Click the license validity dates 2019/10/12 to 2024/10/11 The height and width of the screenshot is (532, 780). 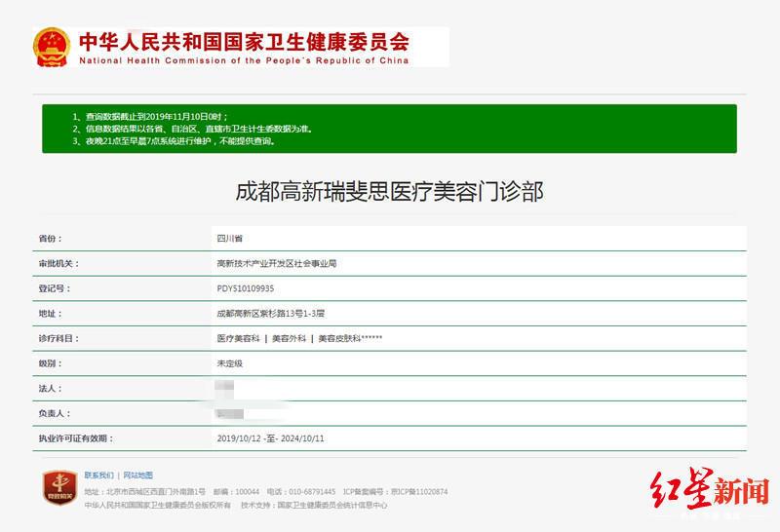(x=270, y=438)
